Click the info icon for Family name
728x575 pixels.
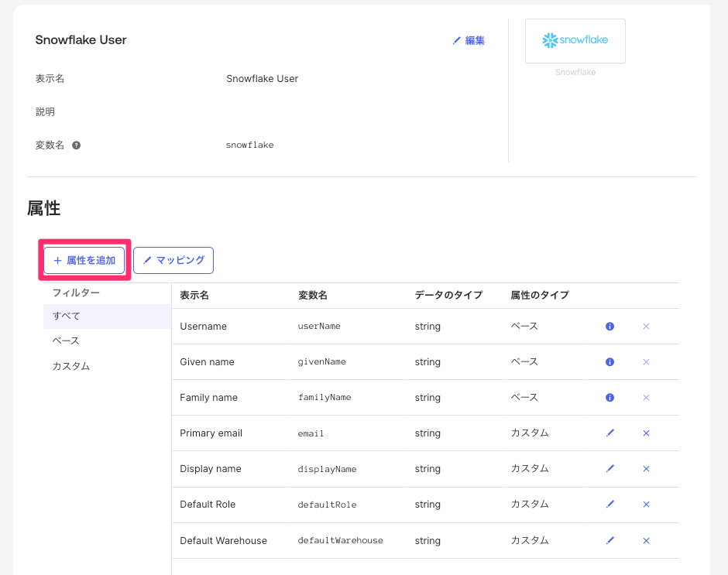(x=610, y=398)
